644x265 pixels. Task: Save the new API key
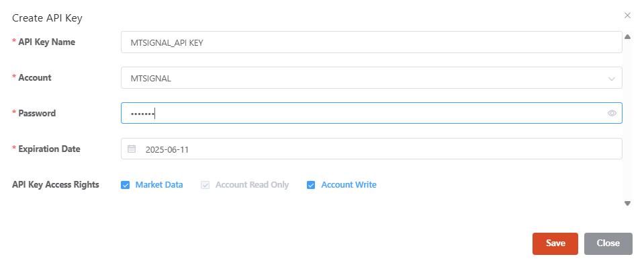pos(555,243)
